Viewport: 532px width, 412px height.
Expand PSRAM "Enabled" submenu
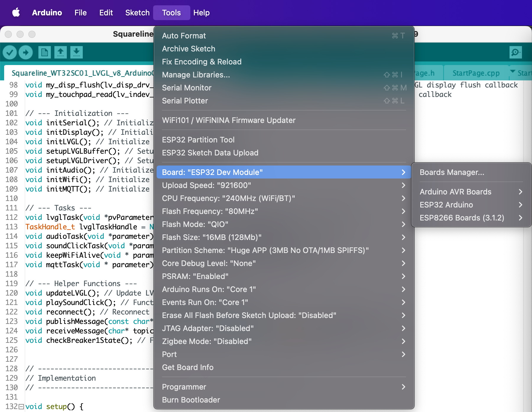pyautogui.click(x=284, y=276)
